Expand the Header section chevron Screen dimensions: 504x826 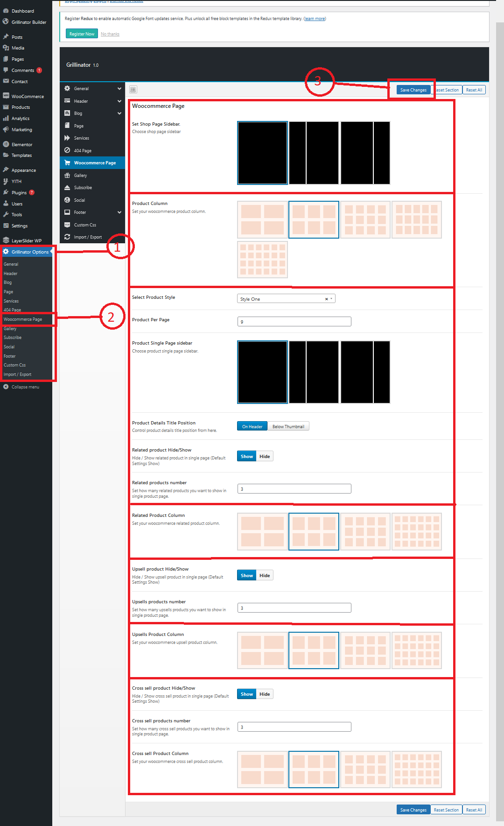(119, 101)
